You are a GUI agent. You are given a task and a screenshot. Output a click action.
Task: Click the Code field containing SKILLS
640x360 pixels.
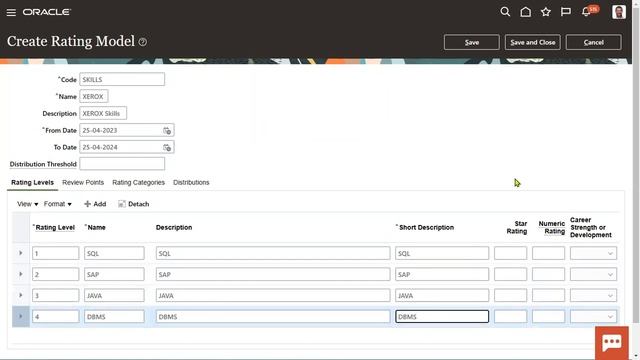pyautogui.click(x=122, y=79)
